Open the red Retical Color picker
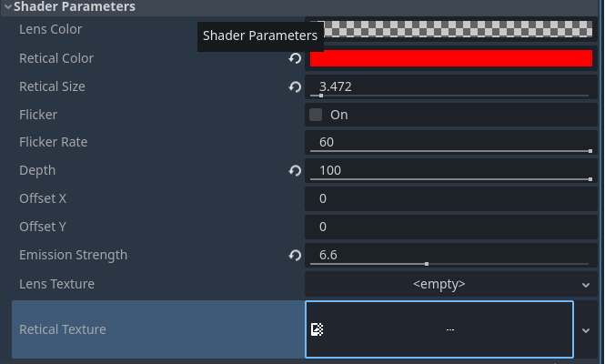The image size is (605, 364). (x=451, y=58)
